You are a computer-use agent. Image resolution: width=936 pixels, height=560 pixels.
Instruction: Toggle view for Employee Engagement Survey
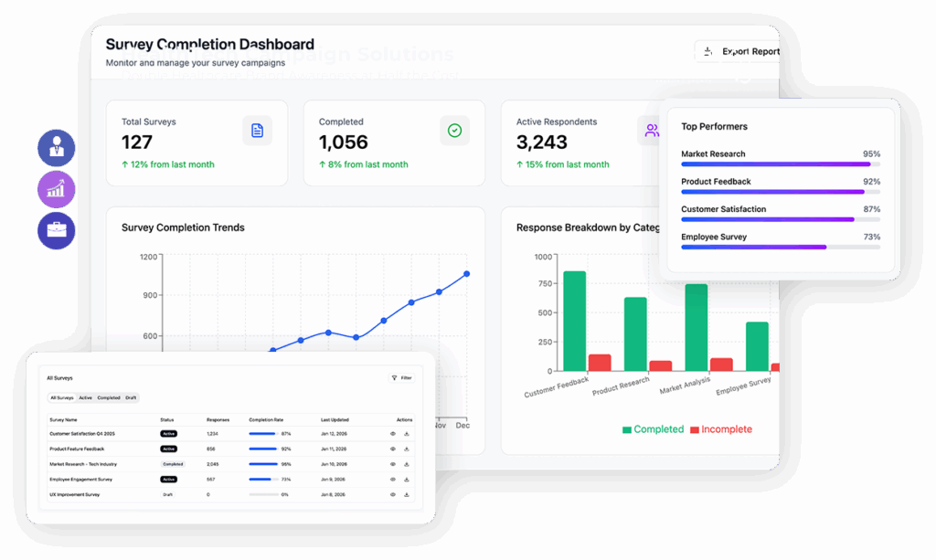tap(393, 479)
